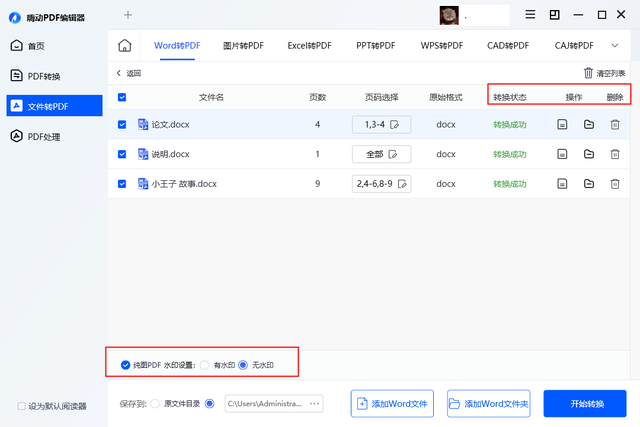Click the 文件名 column header

pos(211,97)
